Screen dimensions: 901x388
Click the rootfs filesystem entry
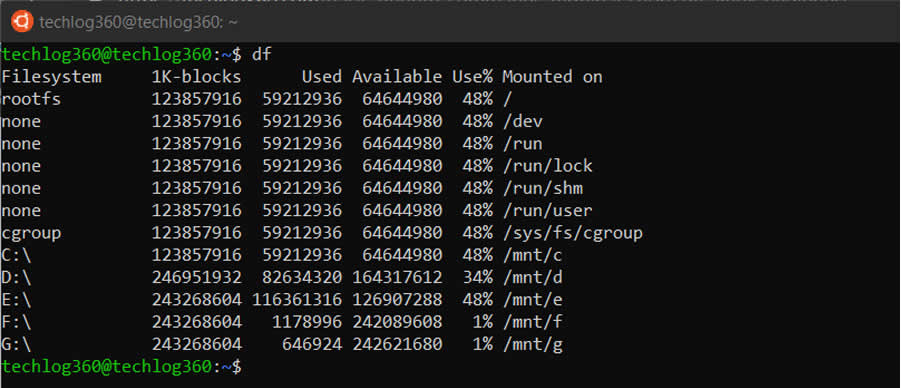[32, 99]
